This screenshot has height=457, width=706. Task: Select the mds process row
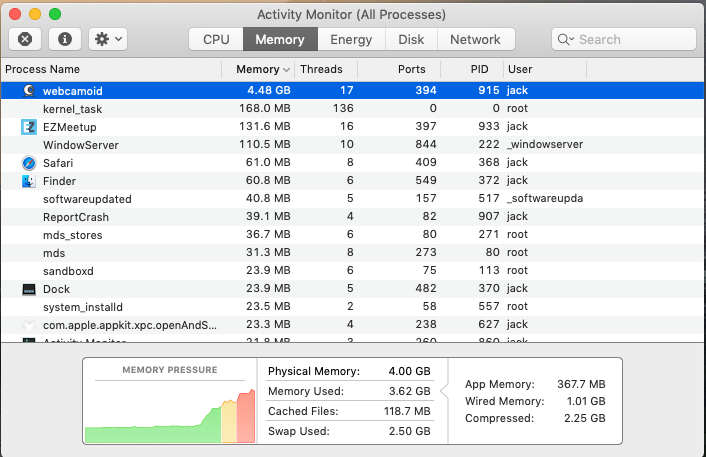(353, 253)
